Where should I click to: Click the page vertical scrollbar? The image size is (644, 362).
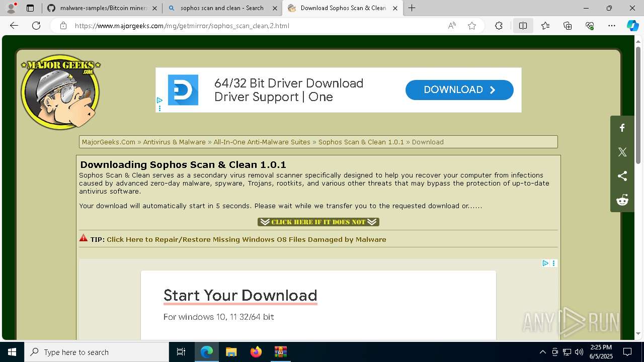click(638, 106)
